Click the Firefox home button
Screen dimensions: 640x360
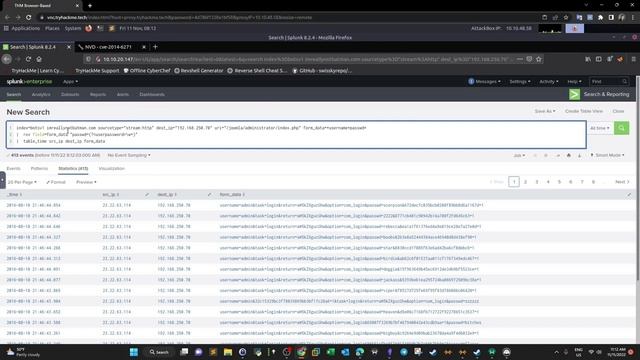[39, 59]
